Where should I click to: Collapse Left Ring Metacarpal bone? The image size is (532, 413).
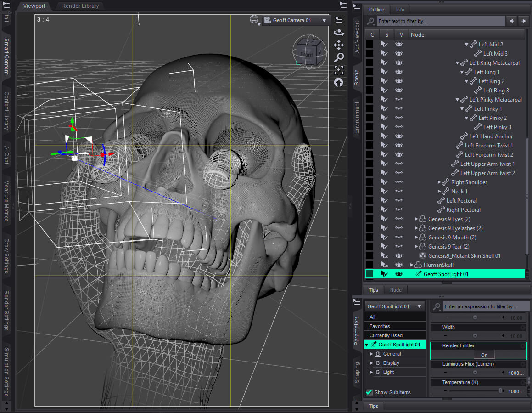[x=457, y=63]
